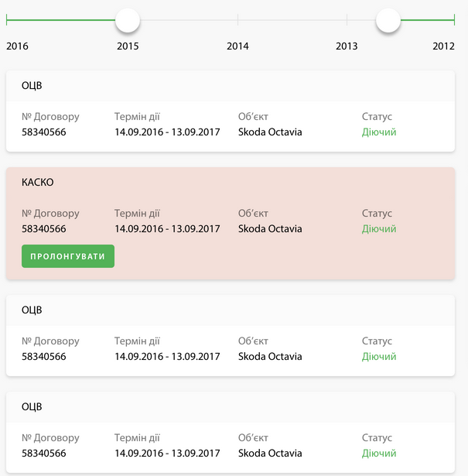Image resolution: width=468 pixels, height=476 pixels.
Task: Open the topmost ОЦВ card header
Action: [x=32, y=86]
